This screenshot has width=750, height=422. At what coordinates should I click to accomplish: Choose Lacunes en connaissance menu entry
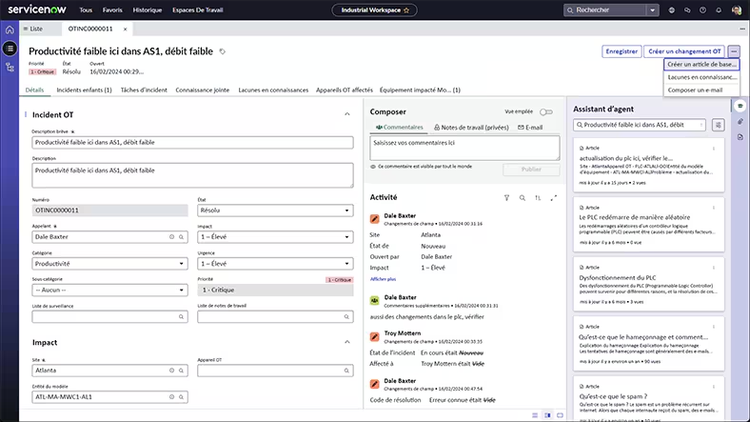702,77
